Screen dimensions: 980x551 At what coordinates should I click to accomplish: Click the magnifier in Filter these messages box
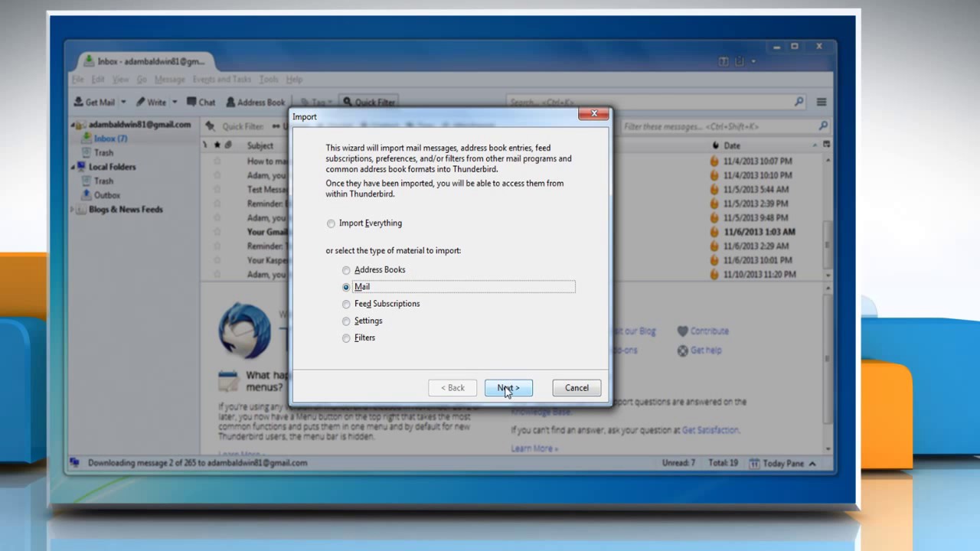tap(823, 126)
